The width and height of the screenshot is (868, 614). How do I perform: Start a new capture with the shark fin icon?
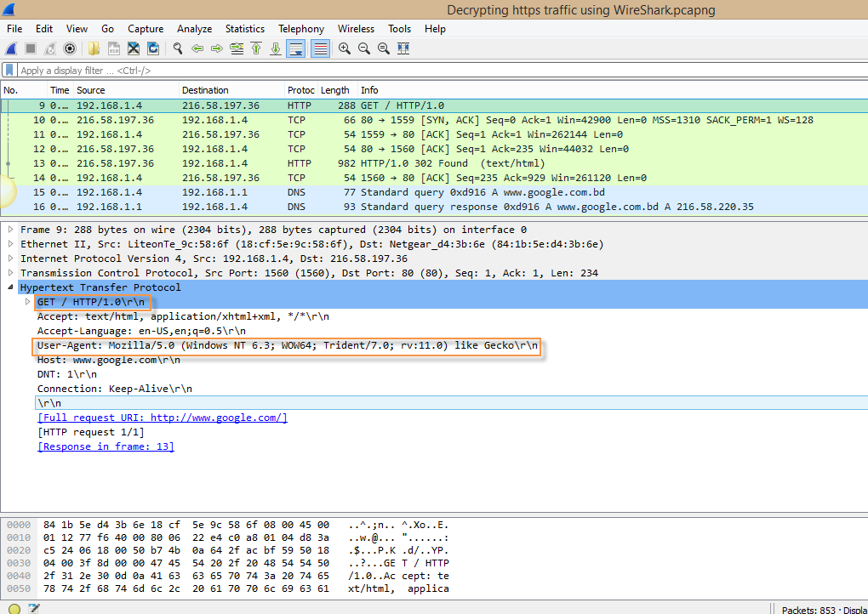(x=12, y=48)
